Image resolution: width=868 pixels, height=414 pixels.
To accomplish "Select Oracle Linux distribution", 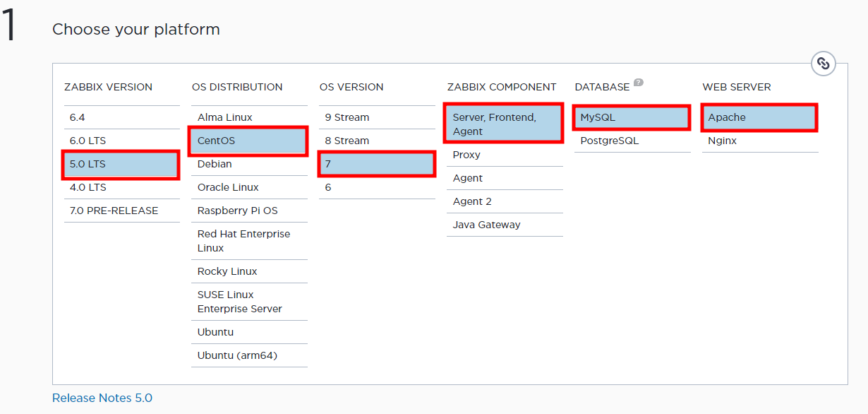I will [x=249, y=187].
